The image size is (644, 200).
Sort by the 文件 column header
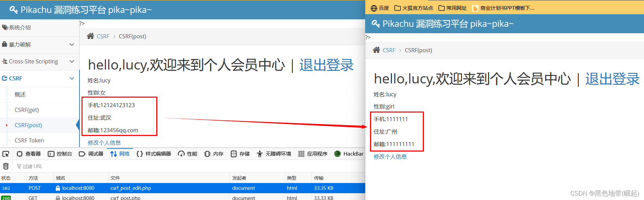pyautogui.click(x=169, y=178)
